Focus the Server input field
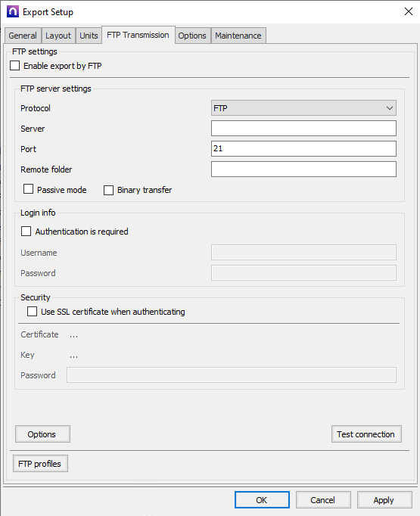The image size is (420, 516). click(x=303, y=129)
